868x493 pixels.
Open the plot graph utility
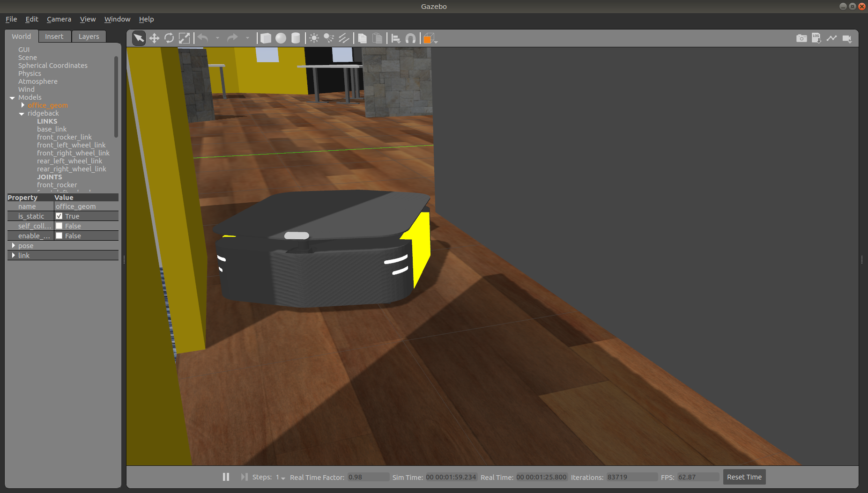(831, 38)
